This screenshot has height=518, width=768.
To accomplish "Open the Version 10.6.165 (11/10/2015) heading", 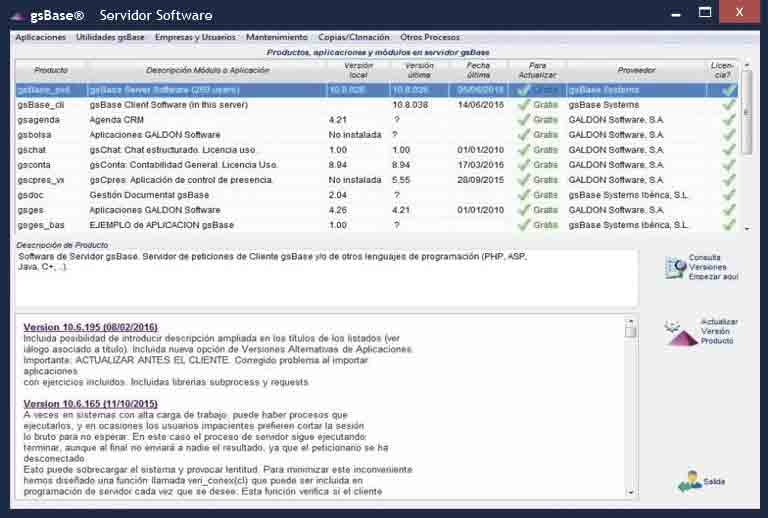I will pos(91,404).
